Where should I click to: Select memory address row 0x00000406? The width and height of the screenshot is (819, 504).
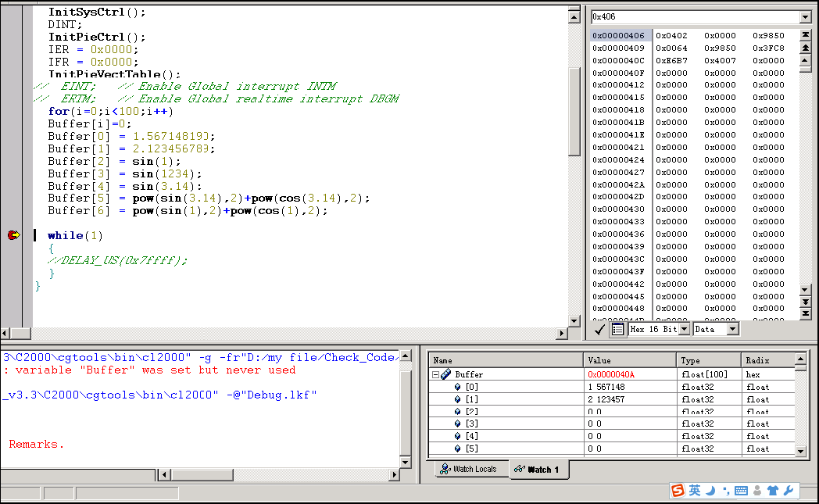click(x=618, y=35)
